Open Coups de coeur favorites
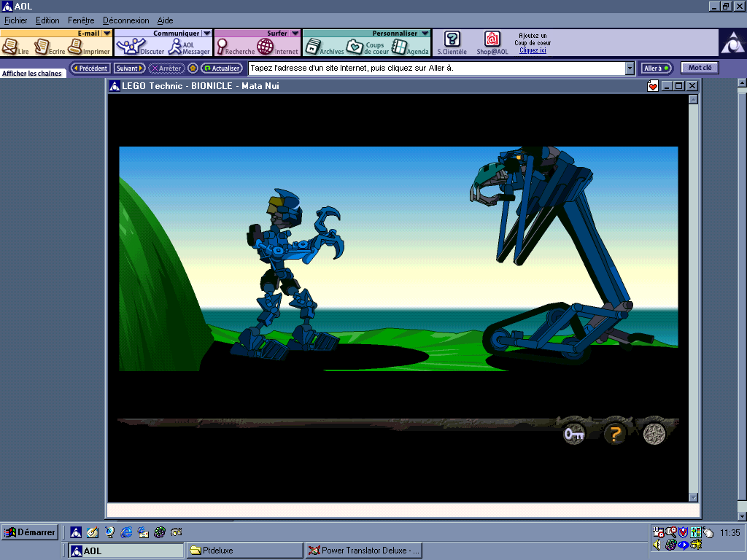Image resolution: width=747 pixels, height=560 pixels. point(368,47)
